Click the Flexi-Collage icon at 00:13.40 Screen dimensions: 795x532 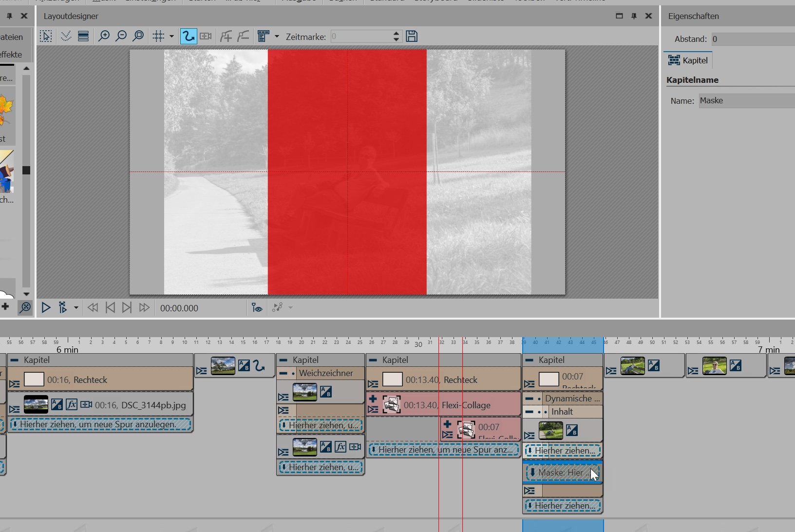pyautogui.click(x=392, y=405)
